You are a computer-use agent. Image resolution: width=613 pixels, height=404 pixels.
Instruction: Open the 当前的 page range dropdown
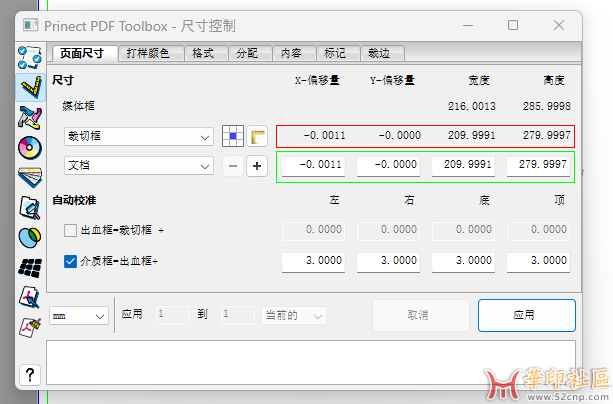(294, 315)
